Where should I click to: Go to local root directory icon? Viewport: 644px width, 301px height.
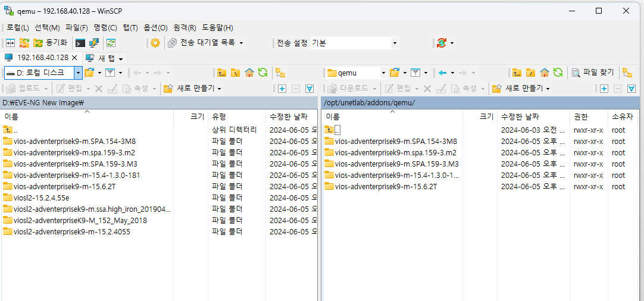click(235, 73)
